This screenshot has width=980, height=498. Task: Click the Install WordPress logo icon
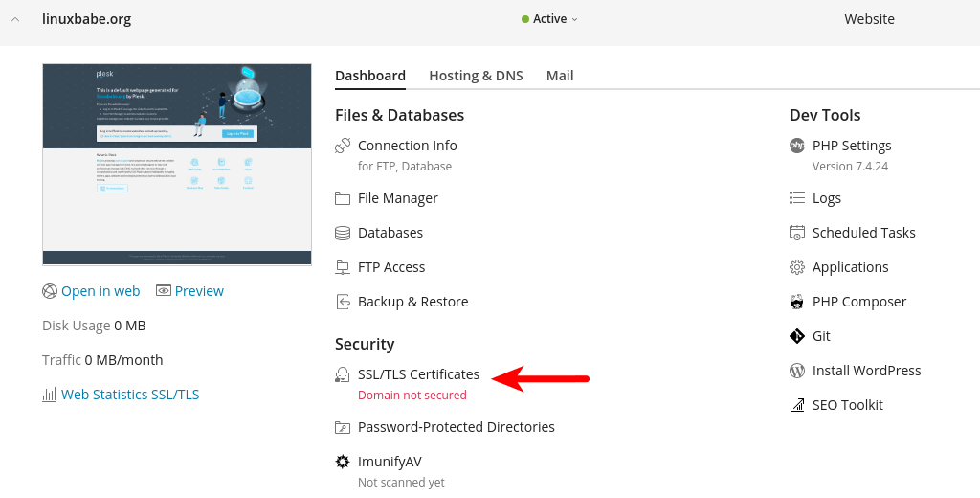click(797, 371)
